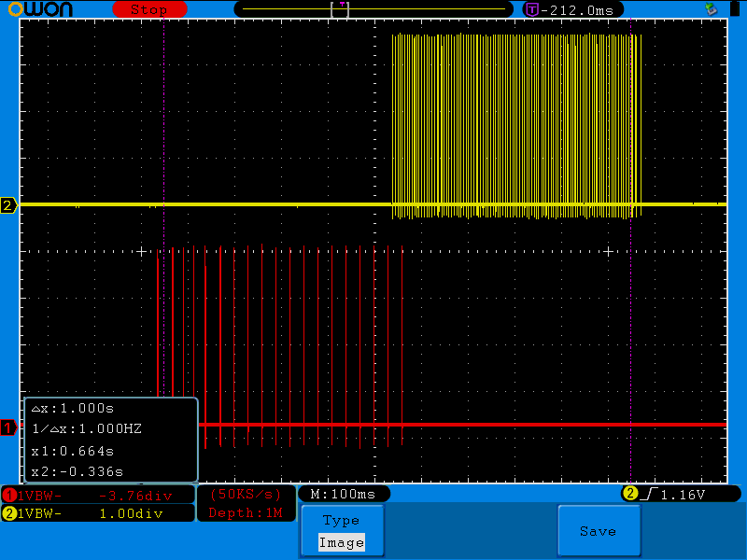Click the channel 1 -3.76div position value

[135, 497]
